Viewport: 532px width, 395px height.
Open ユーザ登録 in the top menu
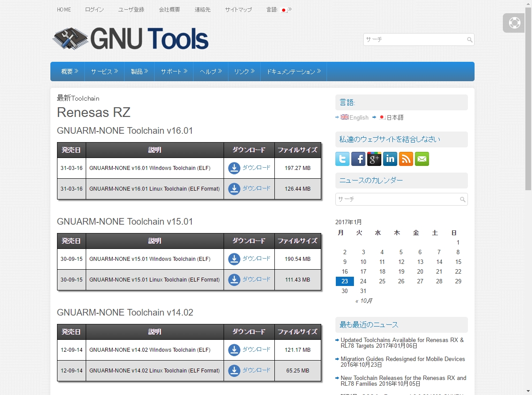(x=131, y=10)
